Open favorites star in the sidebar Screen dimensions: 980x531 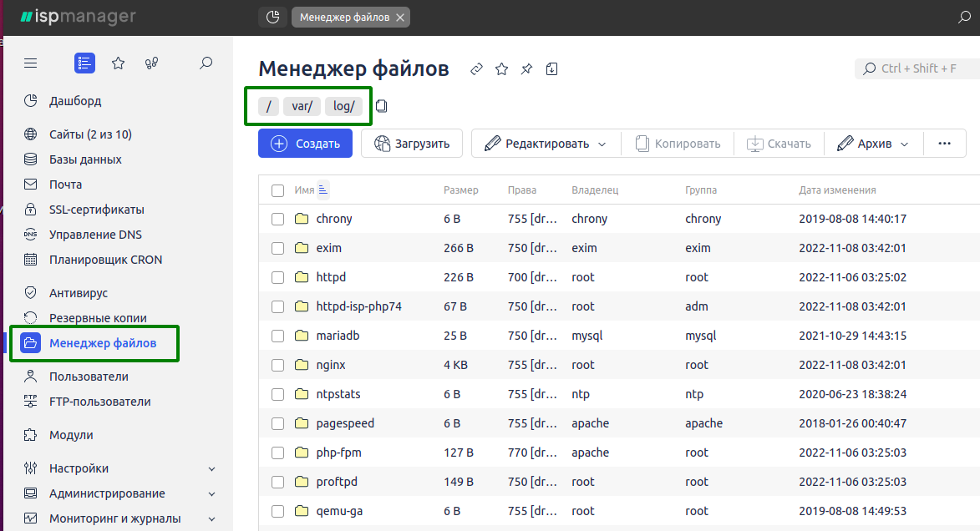click(118, 63)
